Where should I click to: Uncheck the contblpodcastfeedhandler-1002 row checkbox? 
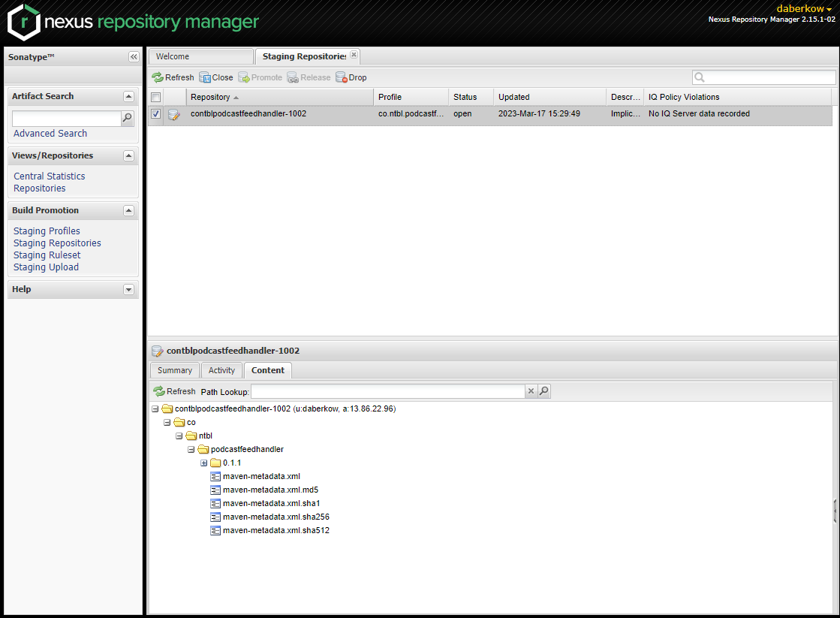pos(155,114)
